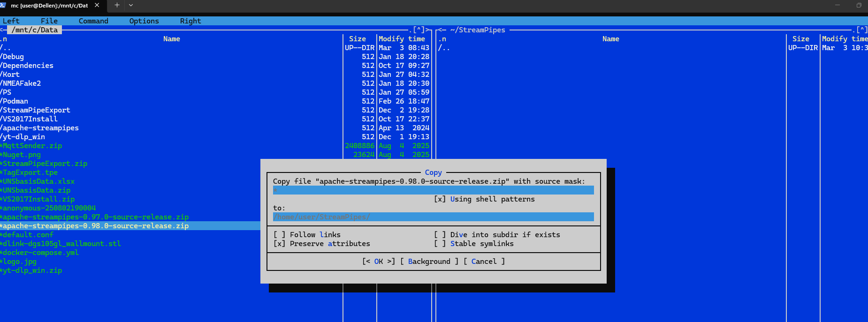Screen dimensions: 868x322
Task: Select docker-compose.yml in left panel
Action: click(40, 253)
